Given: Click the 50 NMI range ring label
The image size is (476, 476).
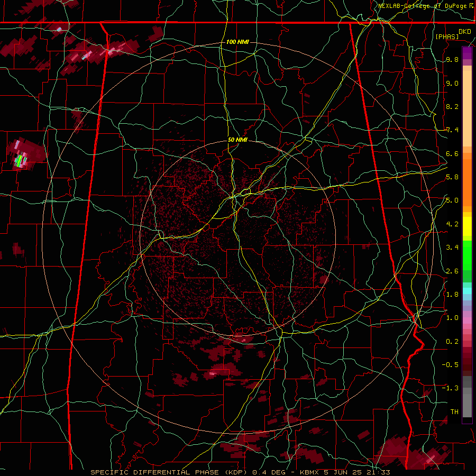Looking at the screenshot, I should coord(237,140).
